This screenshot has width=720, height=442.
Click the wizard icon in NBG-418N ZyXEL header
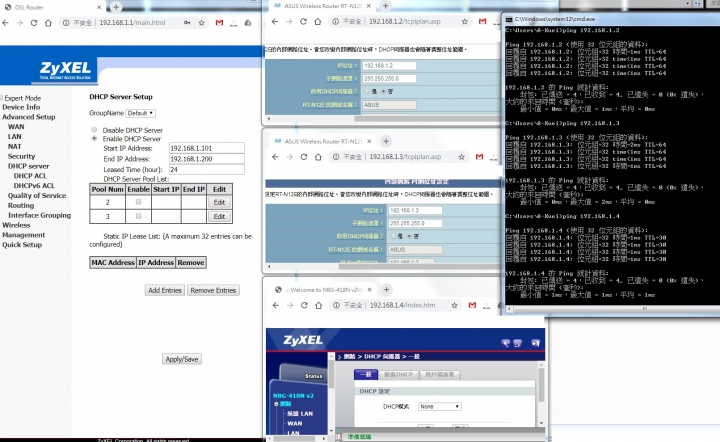click(x=506, y=343)
